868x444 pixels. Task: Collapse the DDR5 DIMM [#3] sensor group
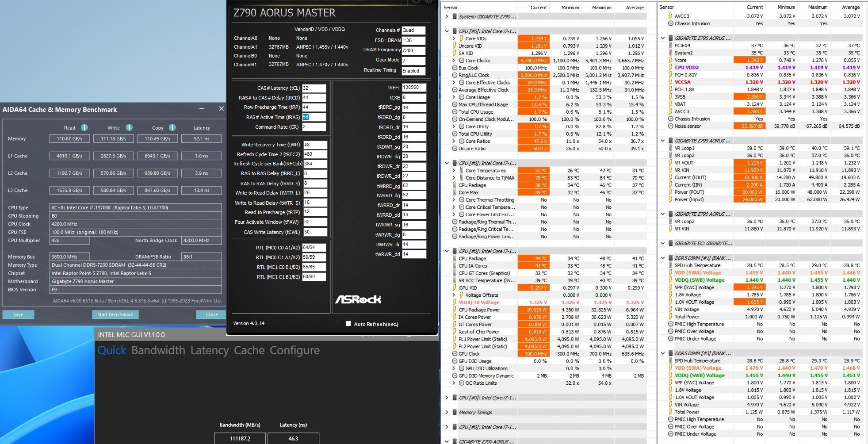point(663,353)
